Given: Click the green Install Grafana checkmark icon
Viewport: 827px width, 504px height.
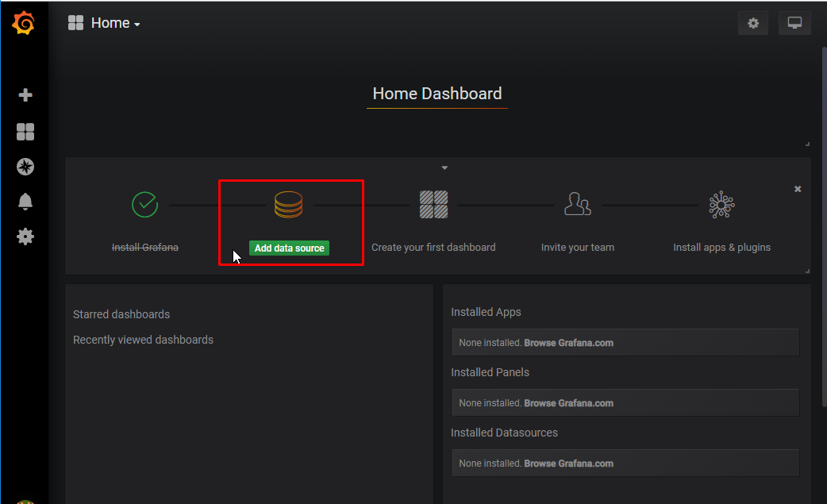Looking at the screenshot, I should [x=145, y=205].
